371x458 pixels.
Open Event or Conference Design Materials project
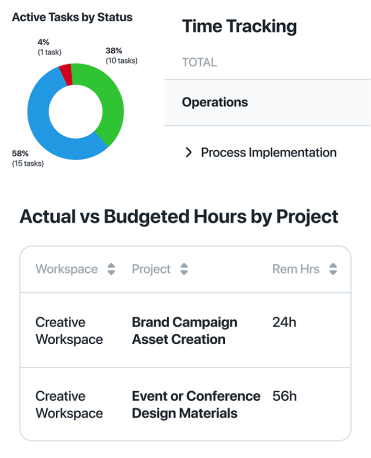[196, 405]
